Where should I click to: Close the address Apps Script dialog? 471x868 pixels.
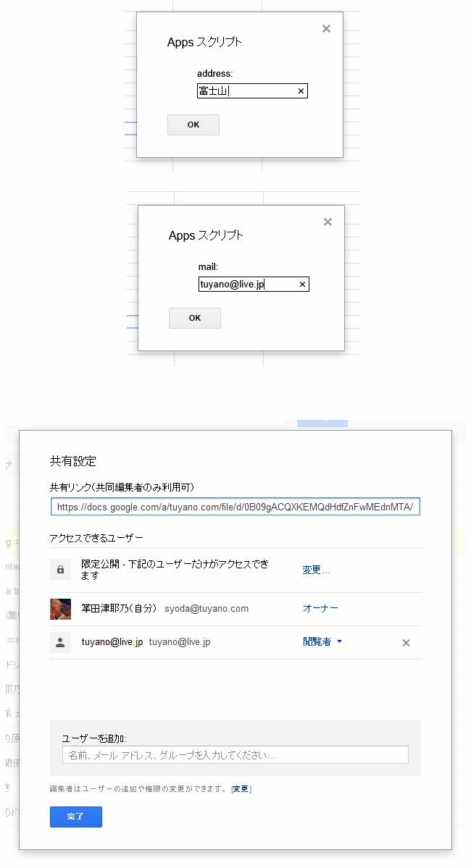pyautogui.click(x=326, y=29)
